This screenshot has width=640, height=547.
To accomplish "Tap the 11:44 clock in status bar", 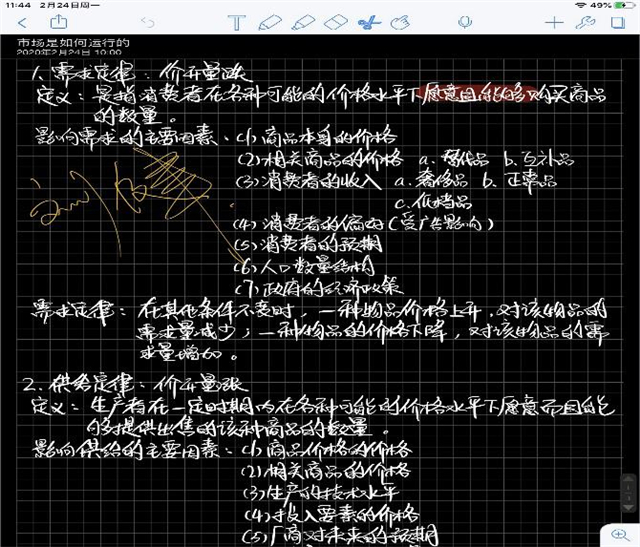I will click(18, 5).
